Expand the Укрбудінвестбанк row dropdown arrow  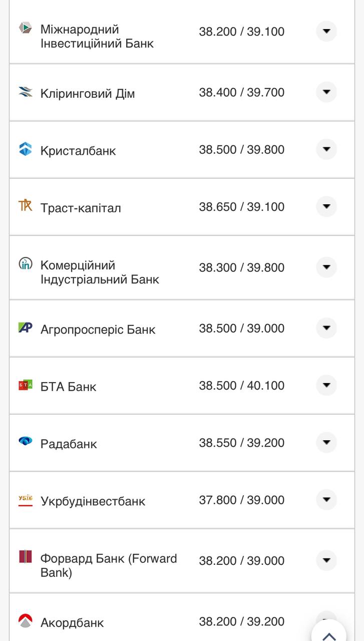point(326,499)
